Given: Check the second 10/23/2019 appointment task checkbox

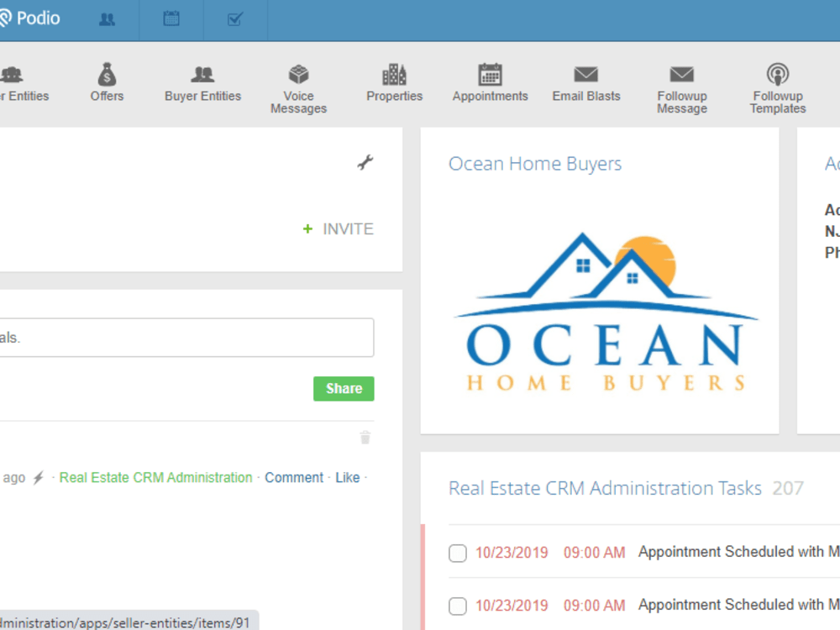Looking at the screenshot, I should pyautogui.click(x=458, y=606).
